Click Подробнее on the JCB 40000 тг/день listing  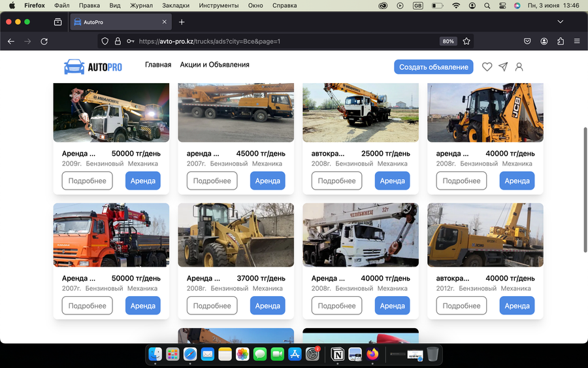pos(461,181)
